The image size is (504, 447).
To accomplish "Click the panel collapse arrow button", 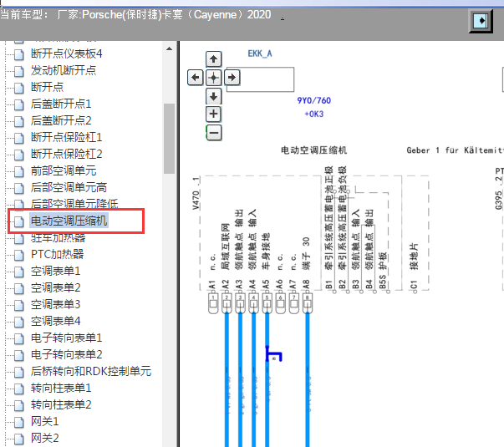I will click(481, 21).
